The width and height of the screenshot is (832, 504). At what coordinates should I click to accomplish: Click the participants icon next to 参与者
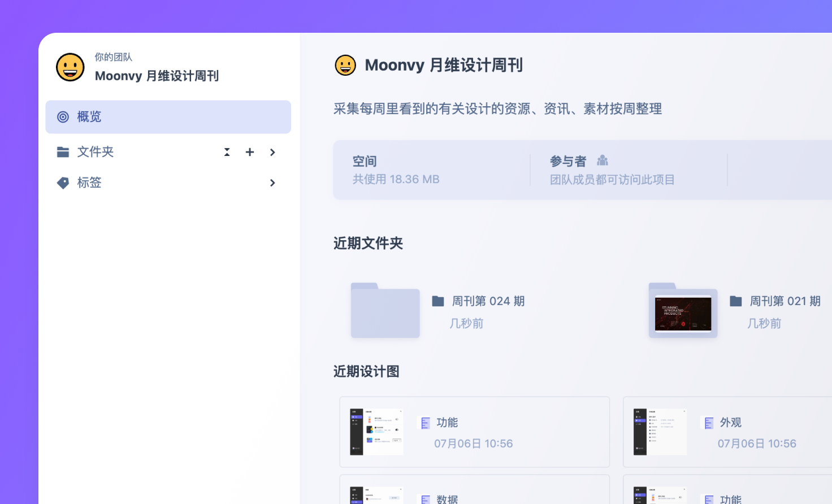click(x=602, y=160)
